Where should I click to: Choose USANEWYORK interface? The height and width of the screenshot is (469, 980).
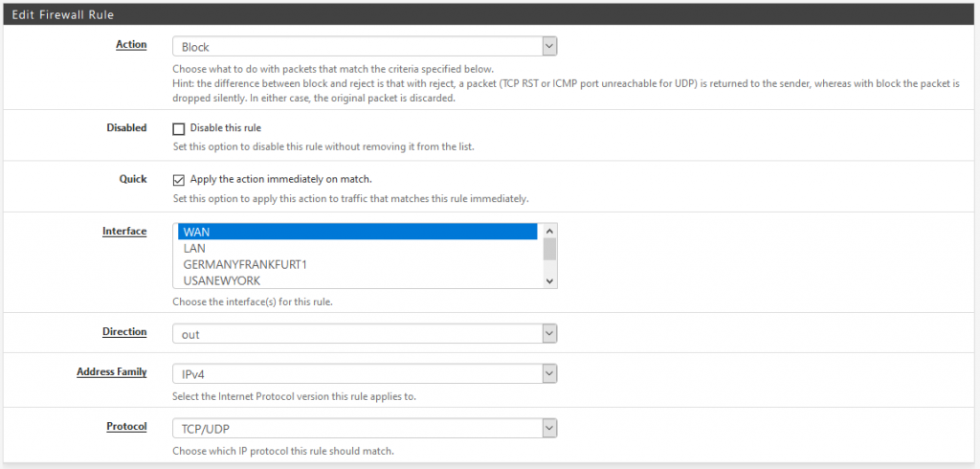pyautogui.click(x=358, y=280)
